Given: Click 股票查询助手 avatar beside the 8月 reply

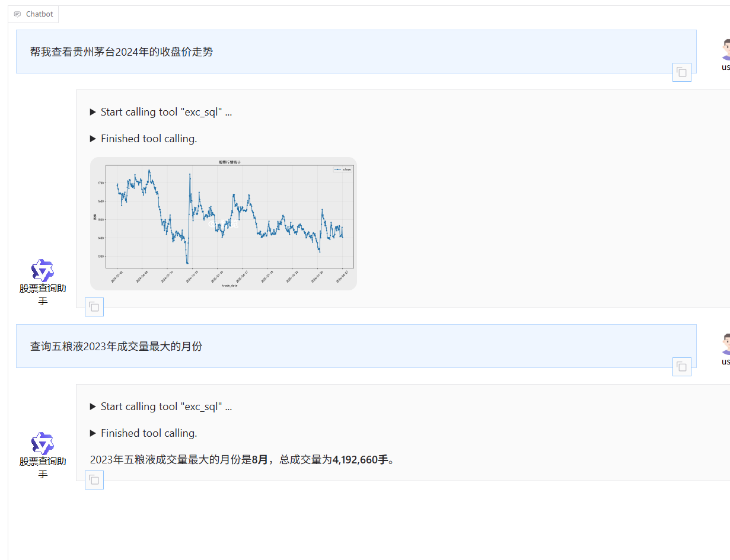Looking at the screenshot, I should click(43, 443).
